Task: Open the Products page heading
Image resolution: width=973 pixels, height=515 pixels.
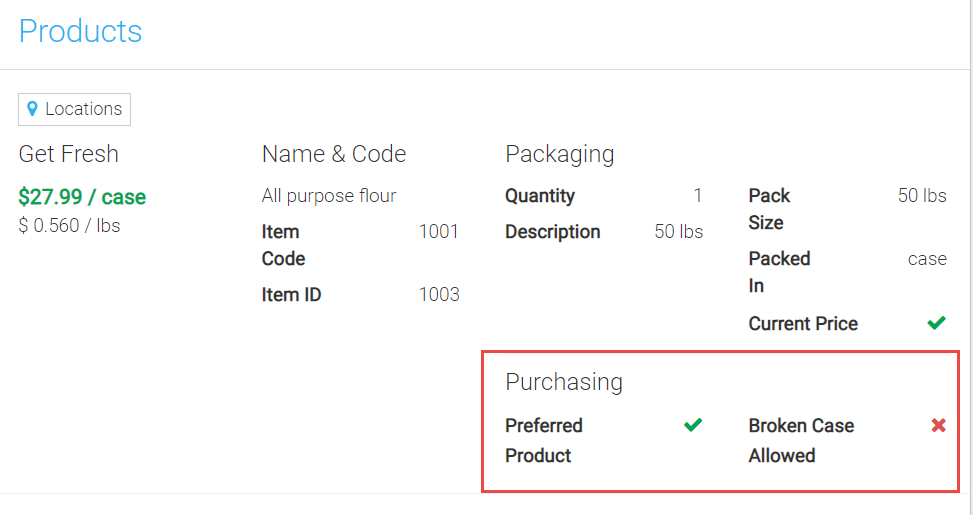Action: pos(80,31)
